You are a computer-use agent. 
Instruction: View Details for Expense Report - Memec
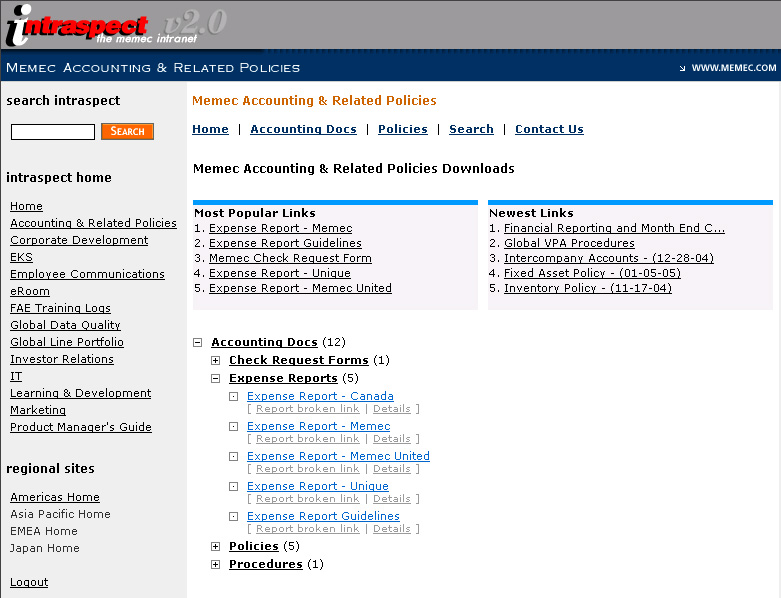392,439
